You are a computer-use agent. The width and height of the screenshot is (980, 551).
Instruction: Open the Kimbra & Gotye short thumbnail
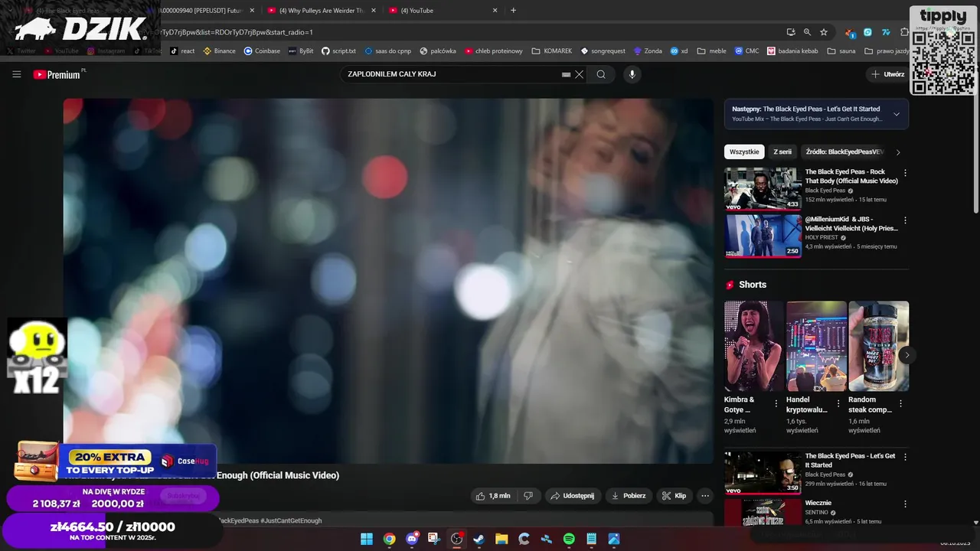(754, 346)
